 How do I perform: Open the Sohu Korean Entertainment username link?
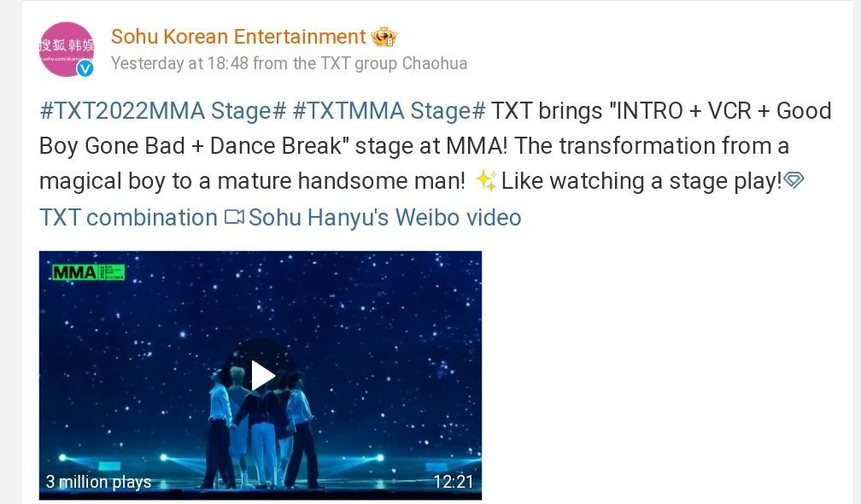click(x=238, y=37)
